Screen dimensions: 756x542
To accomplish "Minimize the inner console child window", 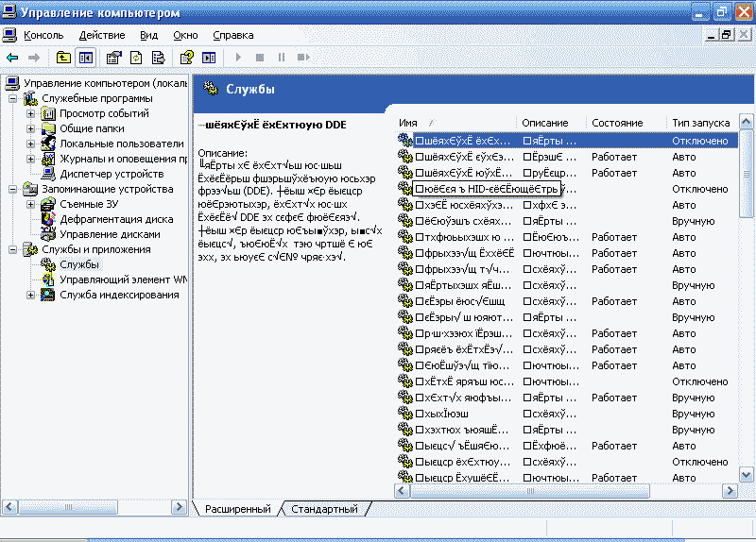I will (711, 35).
